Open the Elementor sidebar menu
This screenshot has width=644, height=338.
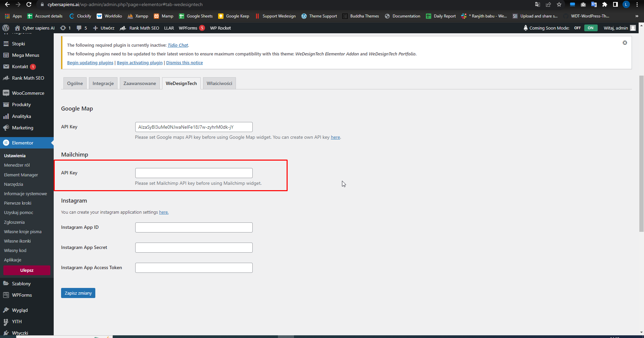click(27, 143)
